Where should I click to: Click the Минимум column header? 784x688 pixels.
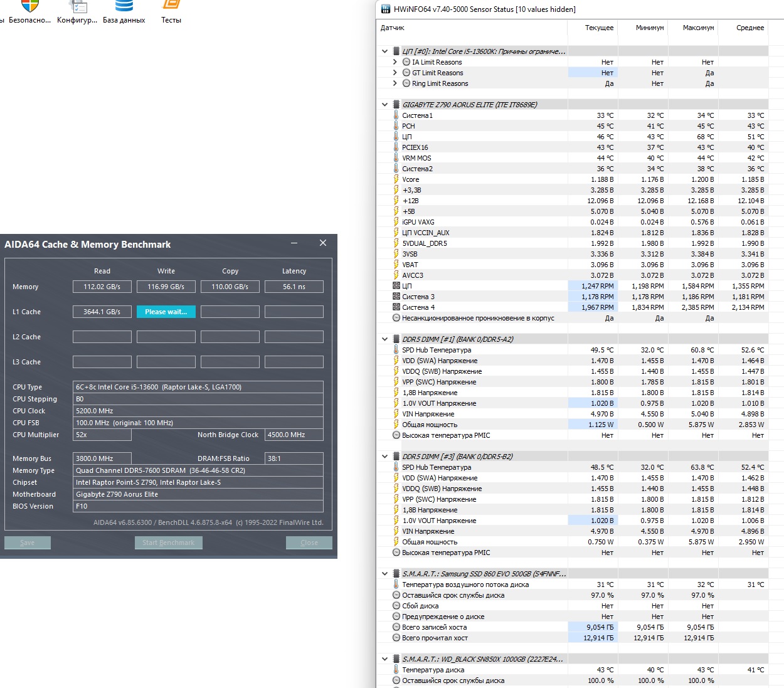click(642, 28)
